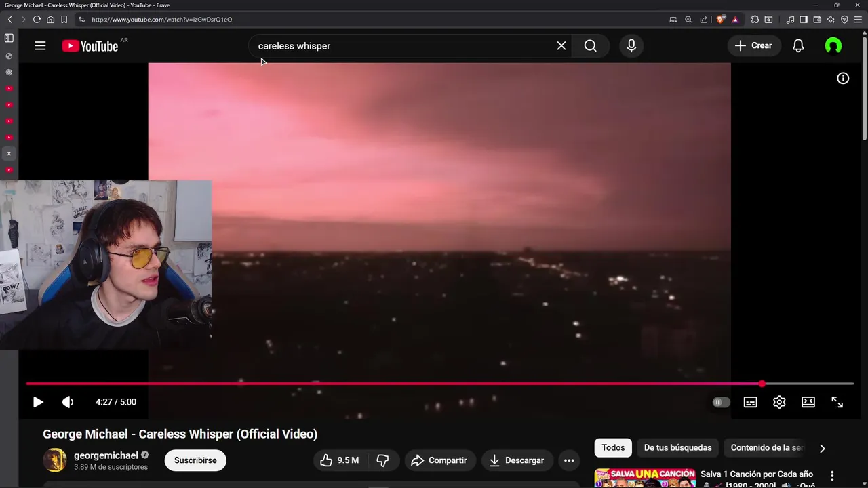Image resolution: width=868 pixels, height=488 pixels.
Task: Mute the video with speaker icon
Action: (x=68, y=402)
